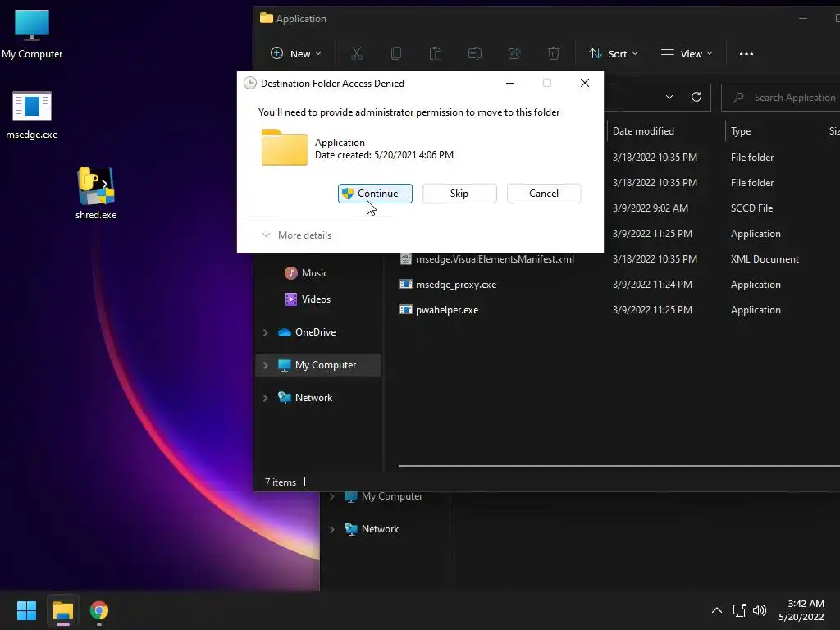Open the address bar history dropdown
840x630 pixels.
(x=669, y=97)
